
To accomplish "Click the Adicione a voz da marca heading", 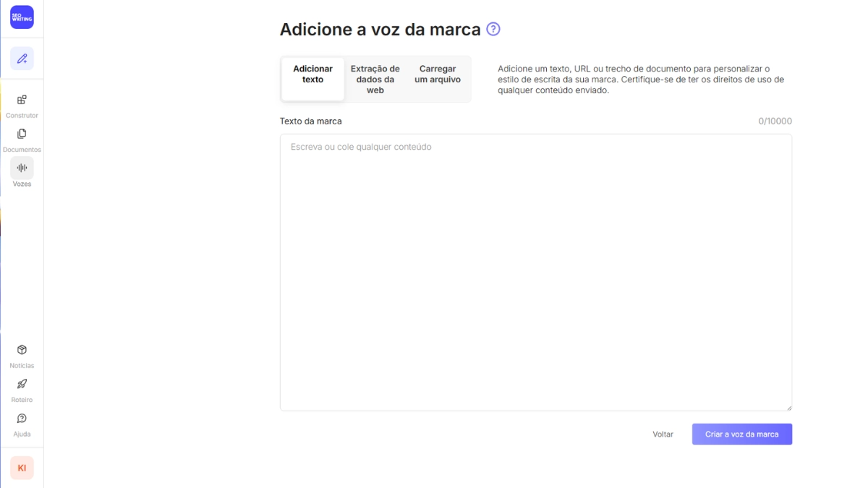I will tap(381, 29).
